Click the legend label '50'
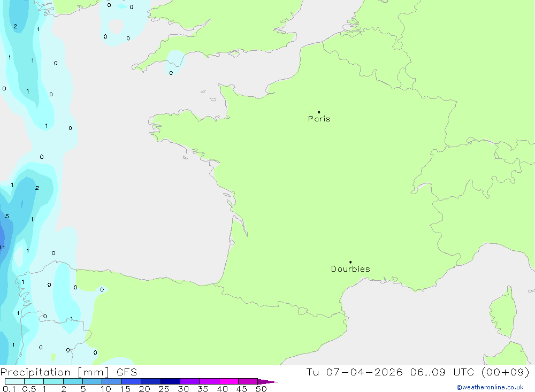The height and width of the screenshot is (392, 535). pyautogui.click(x=261, y=389)
